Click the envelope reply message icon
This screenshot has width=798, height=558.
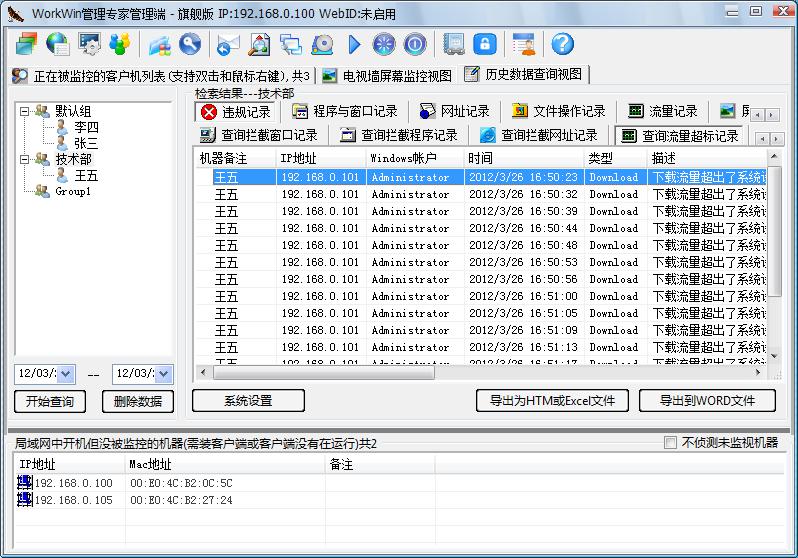[x=227, y=44]
